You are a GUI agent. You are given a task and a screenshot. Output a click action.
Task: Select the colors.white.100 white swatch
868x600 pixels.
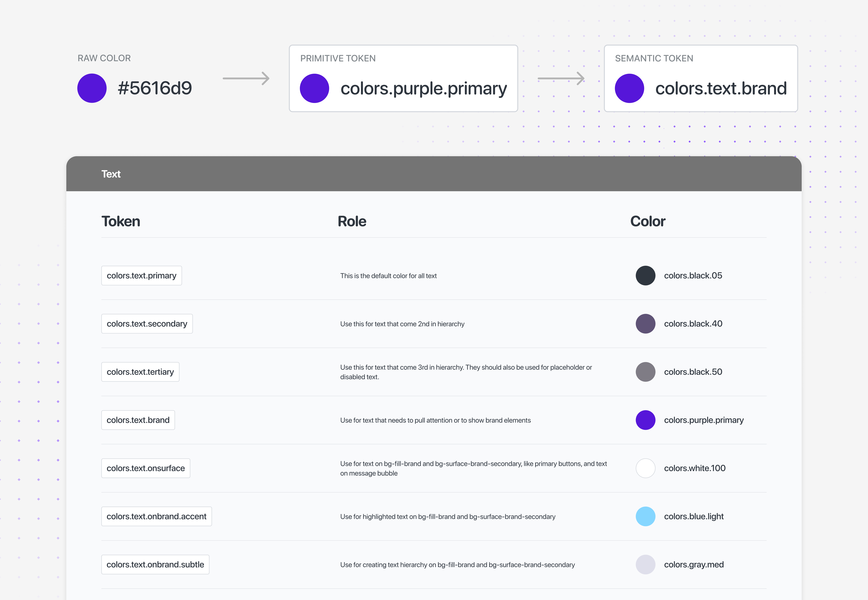(x=645, y=468)
